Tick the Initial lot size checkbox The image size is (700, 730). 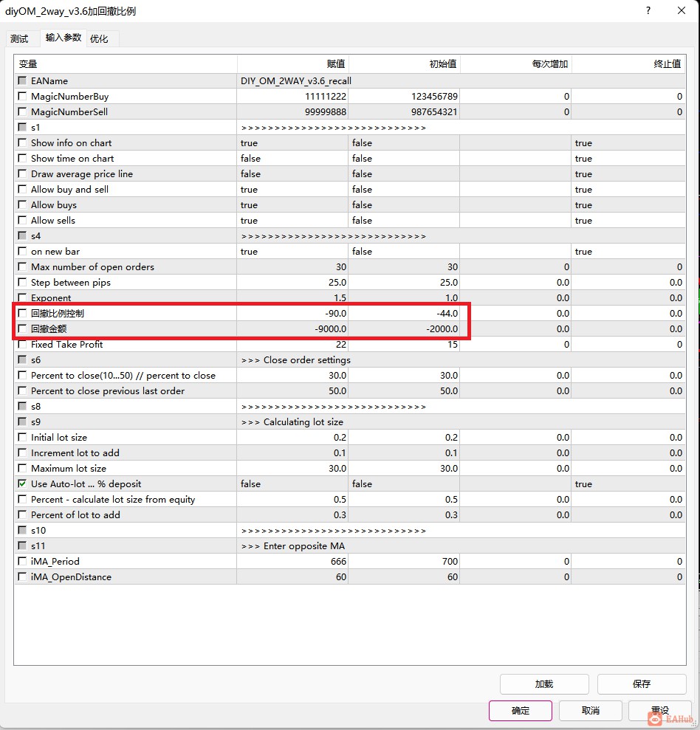(22, 437)
